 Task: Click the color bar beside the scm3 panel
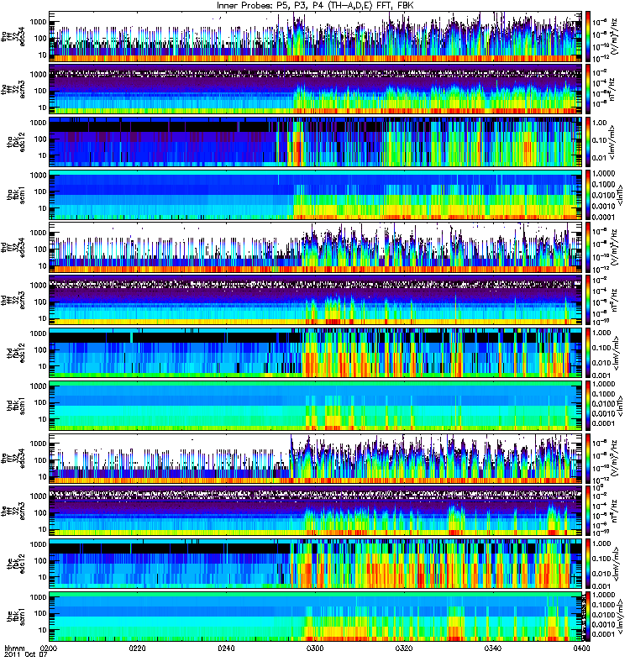pyautogui.click(x=588, y=511)
